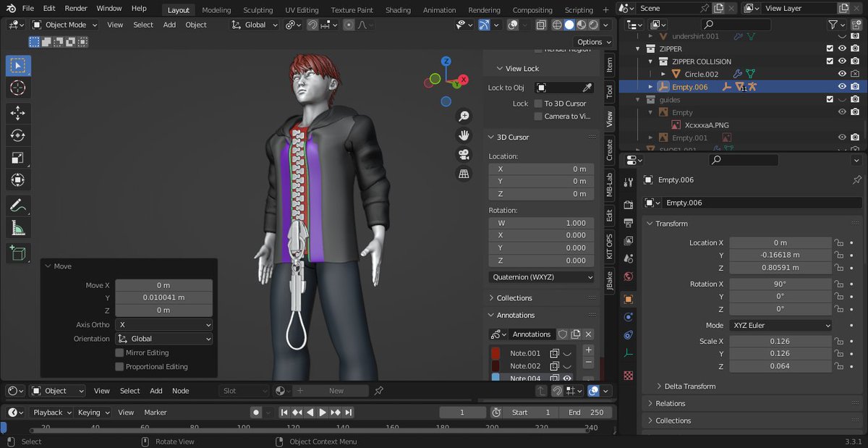The width and height of the screenshot is (868, 448).
Task: Toggle X-ray display in viewport header
Action: (542, 25)
